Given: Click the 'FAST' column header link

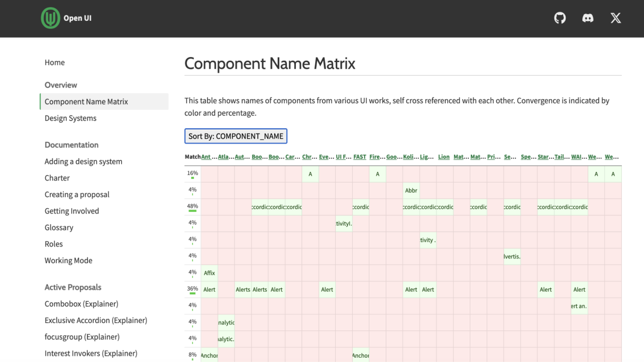Looking at the screenshot, I should pos(360,157).
